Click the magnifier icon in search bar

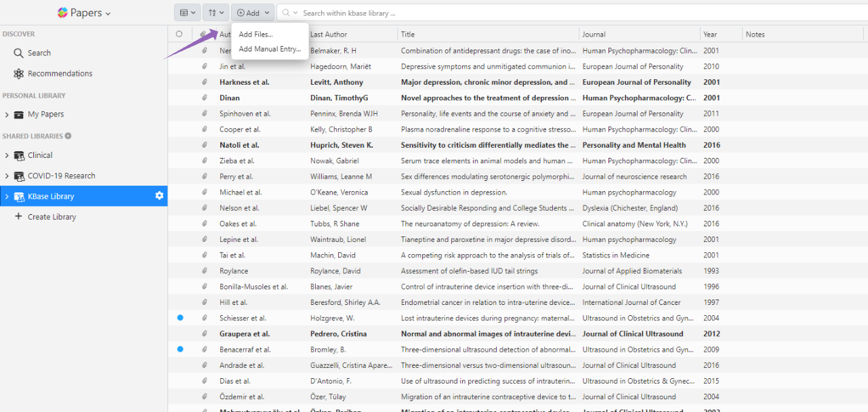coord(287,12)
